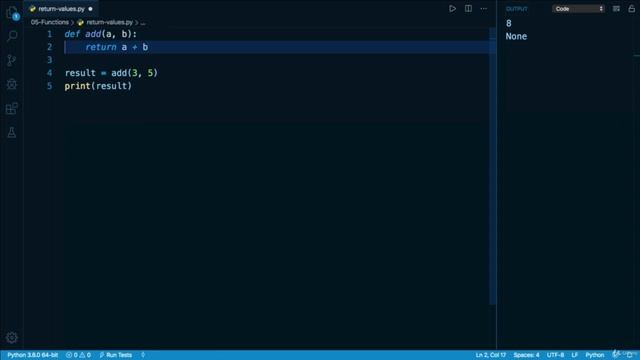This screenshot has height=360, width=640.
Task: Click Ln 2, Col 17 cursor position
Action: click(491, 355)
